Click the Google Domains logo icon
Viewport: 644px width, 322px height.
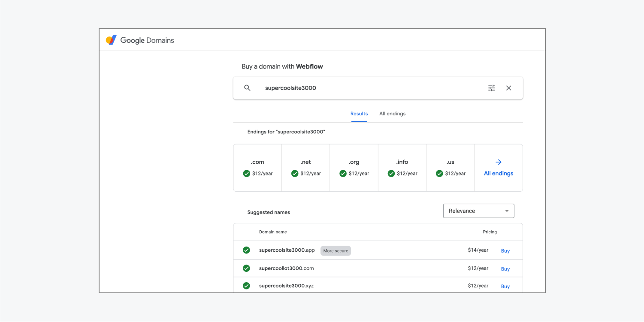click(111, 40)
